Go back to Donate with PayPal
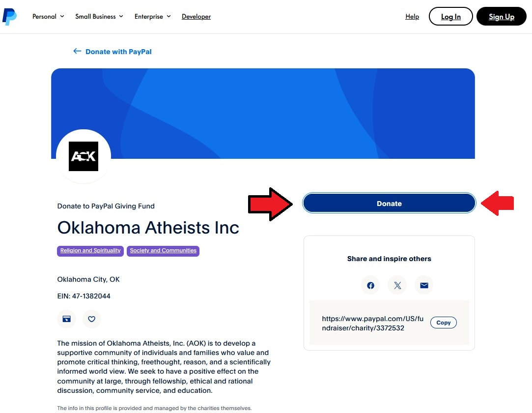Viewport: 532px width, 413px height. coord(118,52)
